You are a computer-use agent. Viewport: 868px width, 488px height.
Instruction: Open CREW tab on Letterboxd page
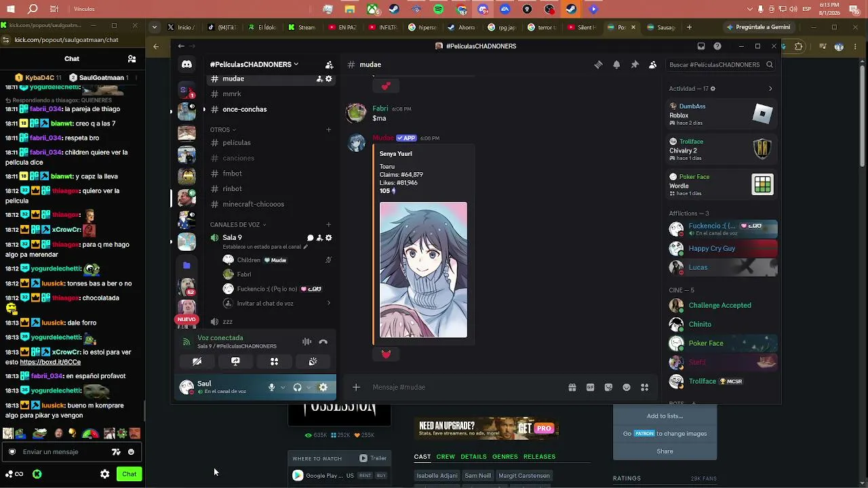[x=446, y=457]
